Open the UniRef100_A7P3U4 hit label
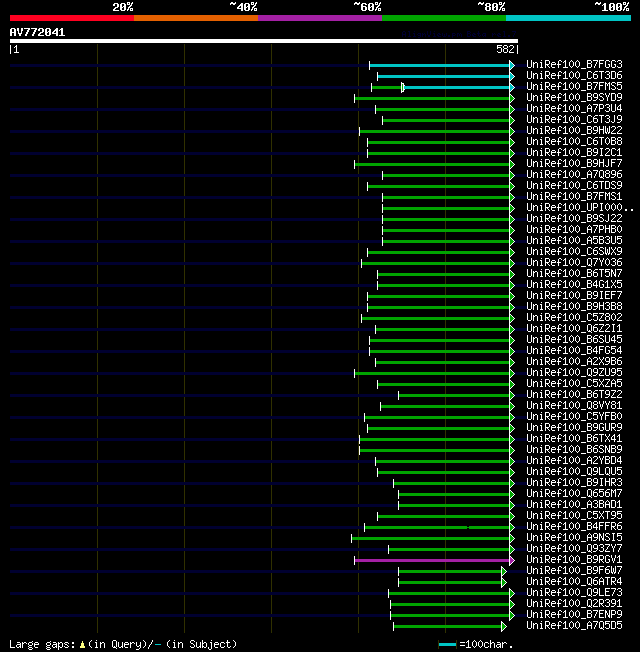The width and height of the screenshot is (640, 652). pyautogui.click(x=574, y=109)
